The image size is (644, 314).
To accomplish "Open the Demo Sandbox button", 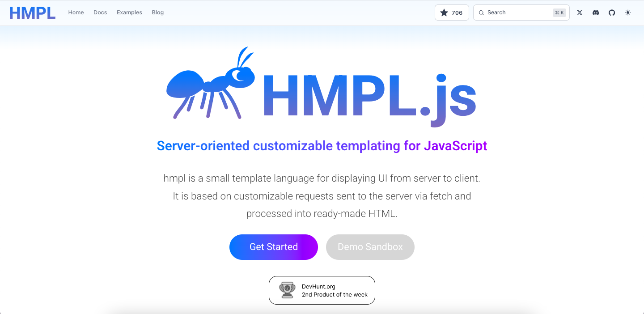I will (x=370, y=247).
